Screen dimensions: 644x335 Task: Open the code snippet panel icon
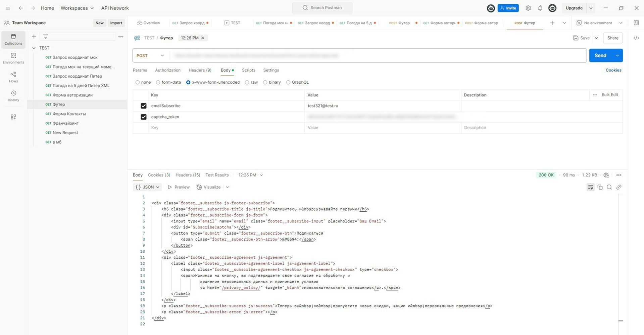636,38
